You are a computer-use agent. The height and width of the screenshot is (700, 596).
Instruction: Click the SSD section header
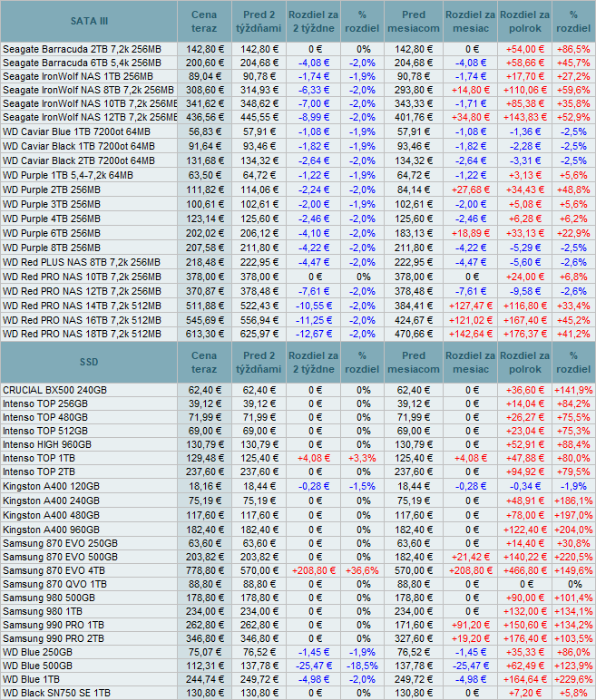coord(87,362)
